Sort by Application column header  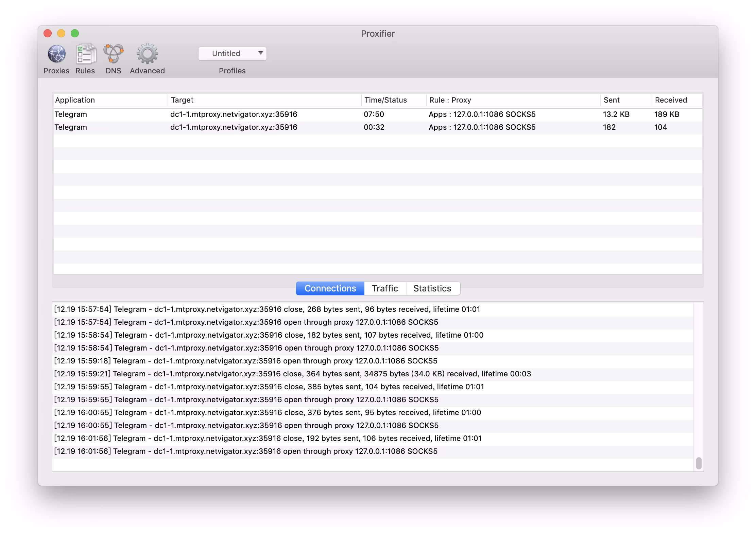pyautogui.click(x=75, y=100)
